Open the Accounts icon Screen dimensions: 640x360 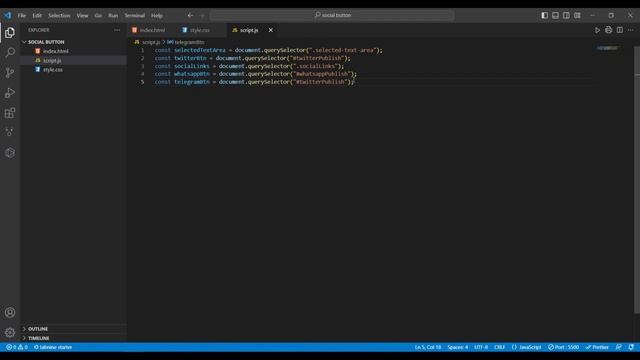pyautogui.click(x=10, y=313)
